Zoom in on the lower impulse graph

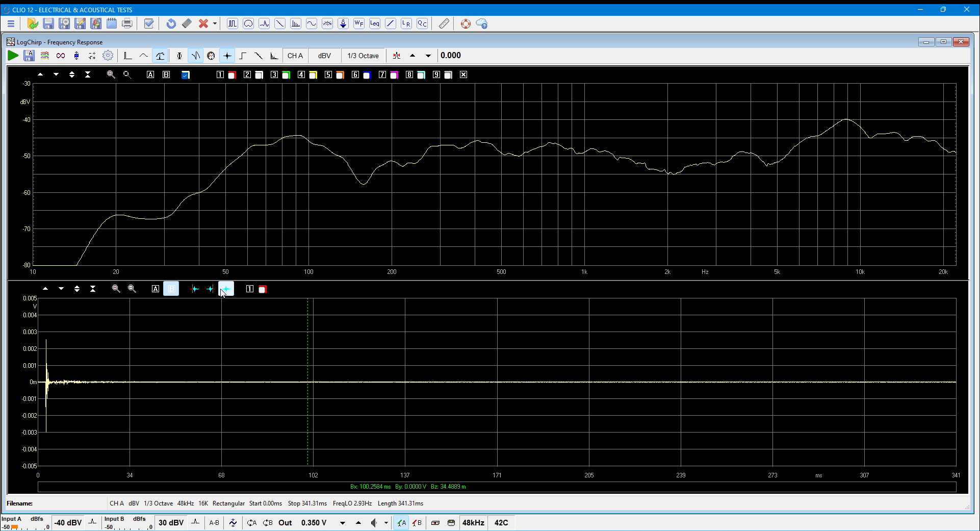tap(116, 289)
